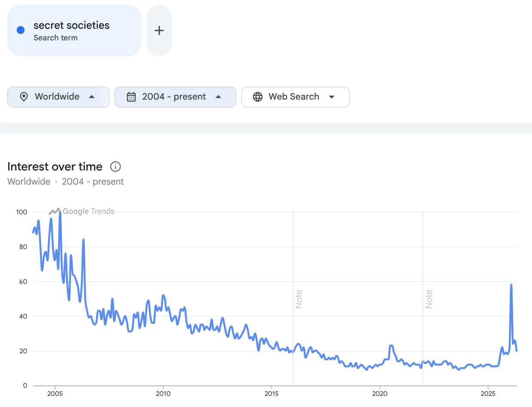Click the Google Trends logo on chart
The width and height of the screenshot is (532, 407).
click(82, 211)
